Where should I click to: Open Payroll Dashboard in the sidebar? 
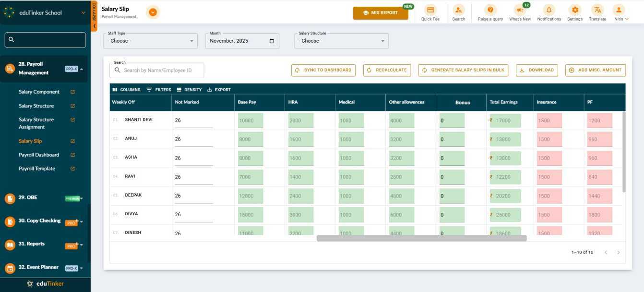click(39, 155)
